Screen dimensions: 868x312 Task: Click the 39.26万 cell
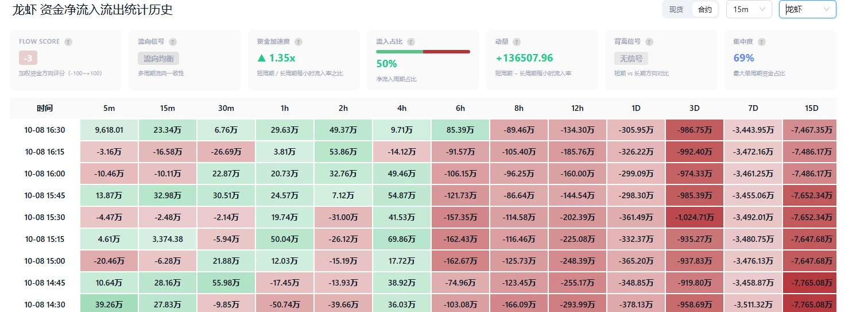109,305
